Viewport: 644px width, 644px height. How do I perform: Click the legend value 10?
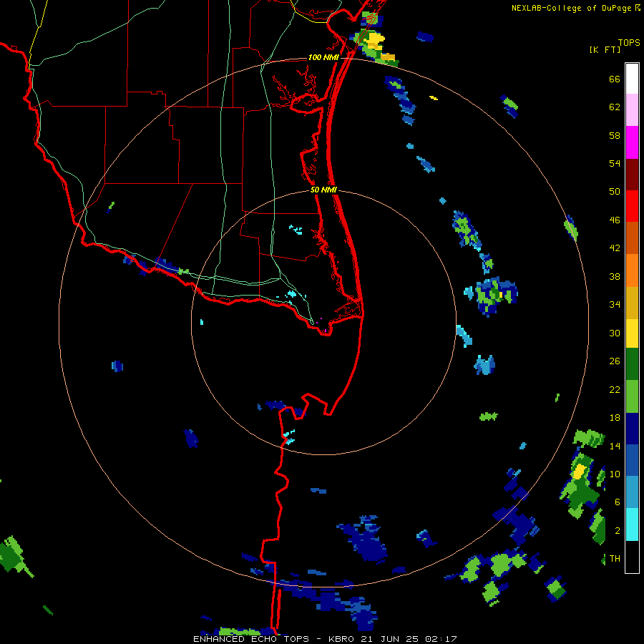(615, 474)
